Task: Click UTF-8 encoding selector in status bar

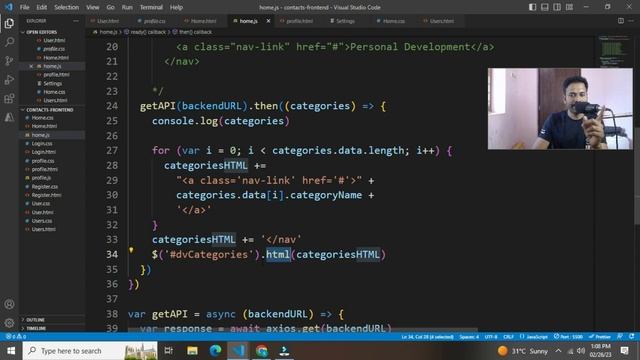Action: point(491,337)
